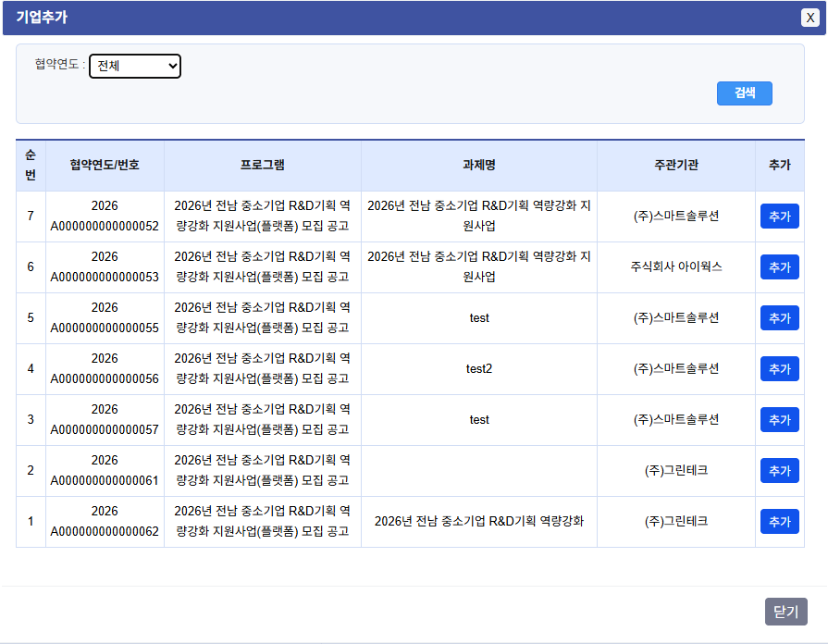Click project name in row 62

click(479, 522)
